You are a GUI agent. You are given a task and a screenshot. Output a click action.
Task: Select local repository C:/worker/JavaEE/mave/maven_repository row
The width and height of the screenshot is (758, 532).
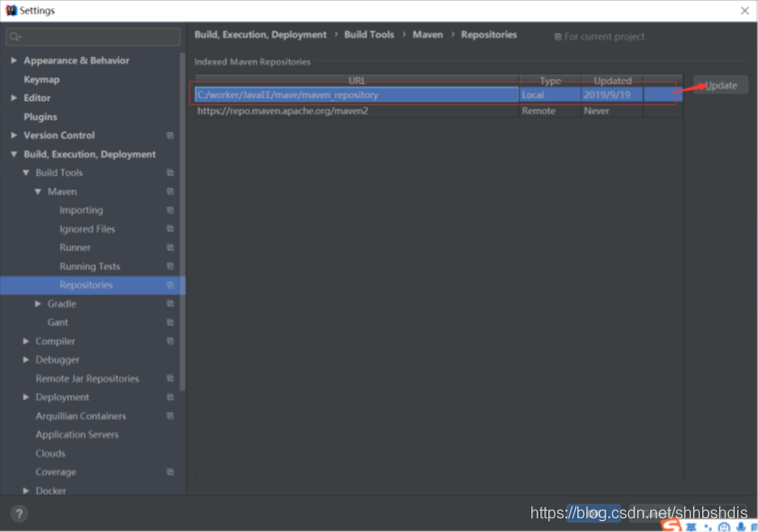pos(438,95)
